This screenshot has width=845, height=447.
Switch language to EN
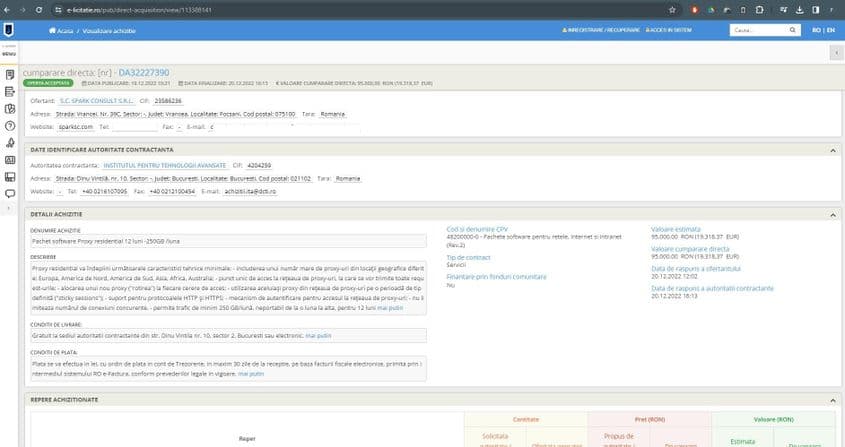[830, 31]
